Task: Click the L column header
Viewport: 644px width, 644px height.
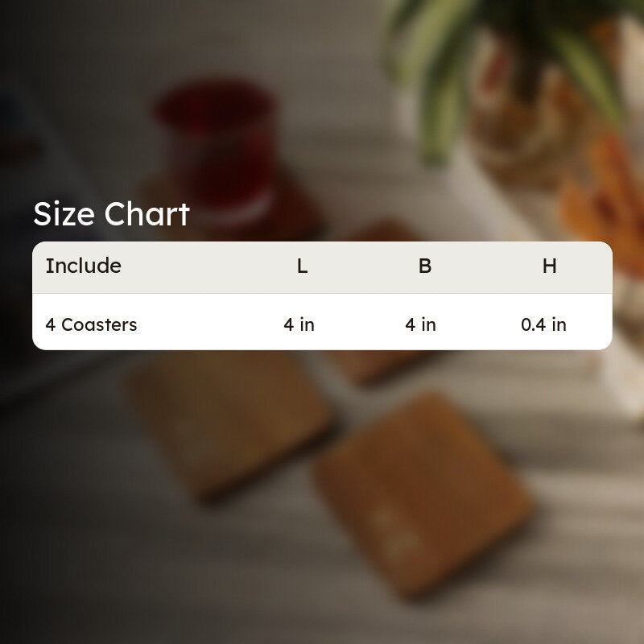Action: point(303,266)
